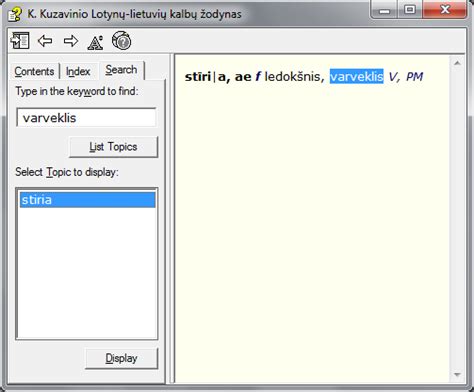Click the Display button
Viewport: 474px width, 392px height.
click(121, 358)
